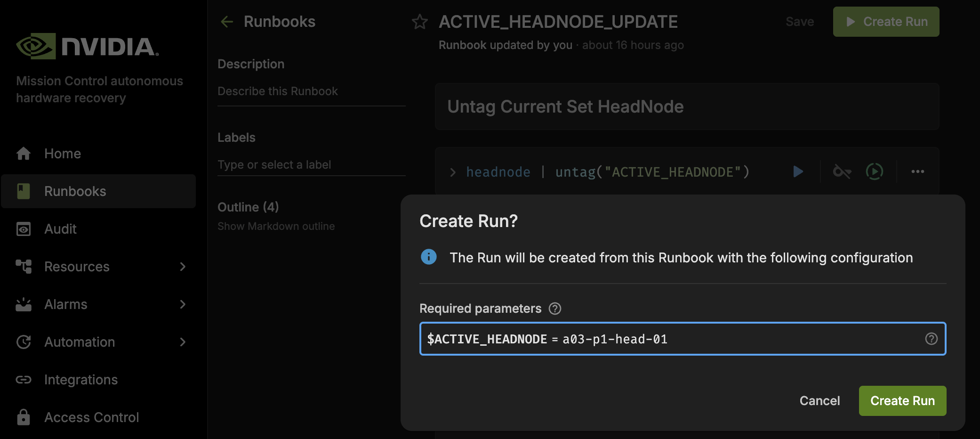
Task: Go back with the Runbooks arrow
Action: [227, 22]
